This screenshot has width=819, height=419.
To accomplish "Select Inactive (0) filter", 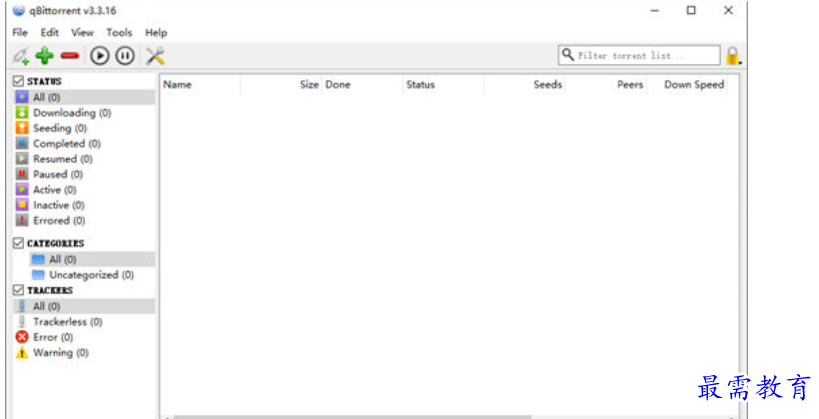I will coord(85,205).
